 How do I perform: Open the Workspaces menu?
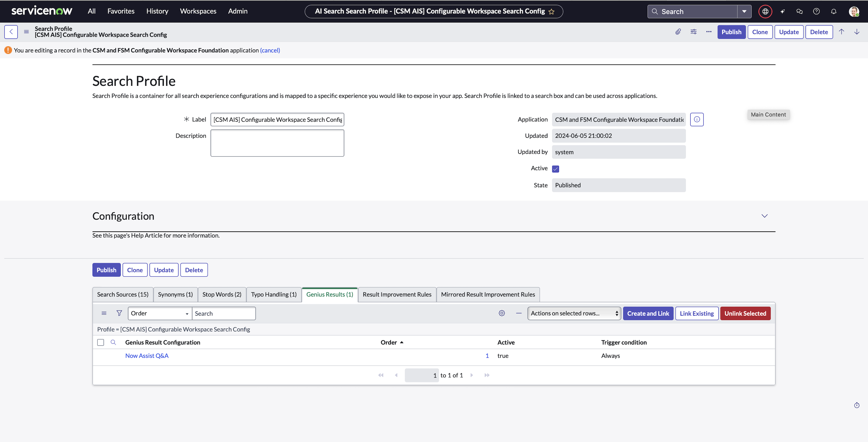click(198, 11)
